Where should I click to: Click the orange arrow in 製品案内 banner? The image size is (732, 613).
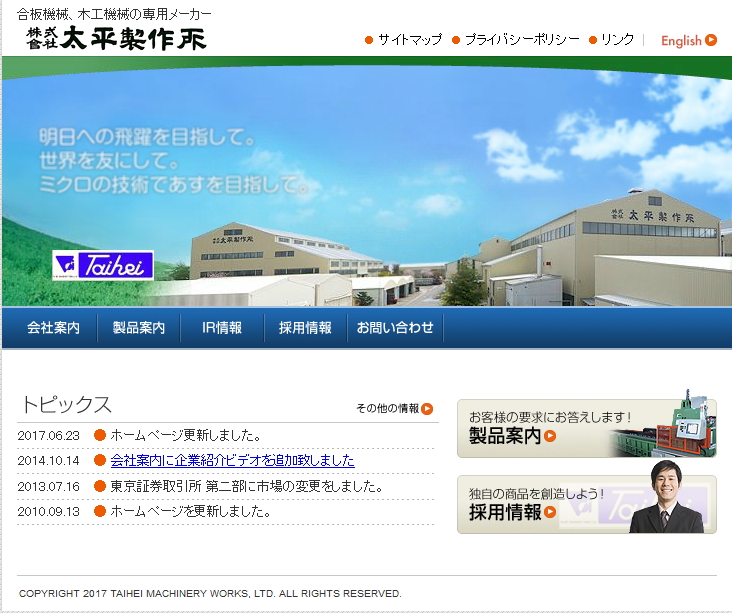coord(550,436)
